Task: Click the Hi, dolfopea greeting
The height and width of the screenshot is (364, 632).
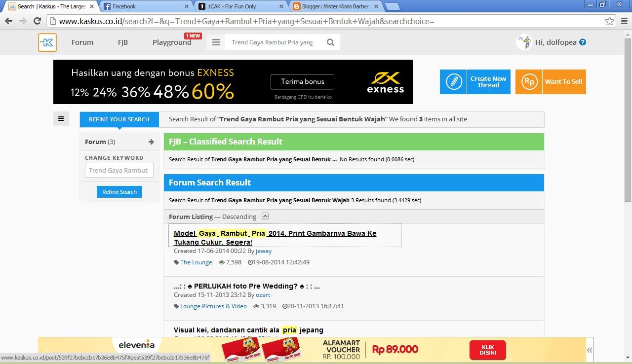Action: pos(556,42)
